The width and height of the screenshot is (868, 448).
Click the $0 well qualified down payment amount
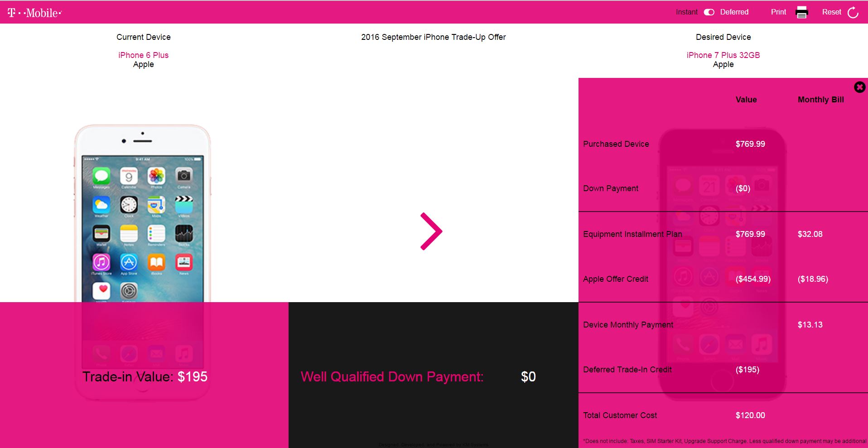point(528,376)
